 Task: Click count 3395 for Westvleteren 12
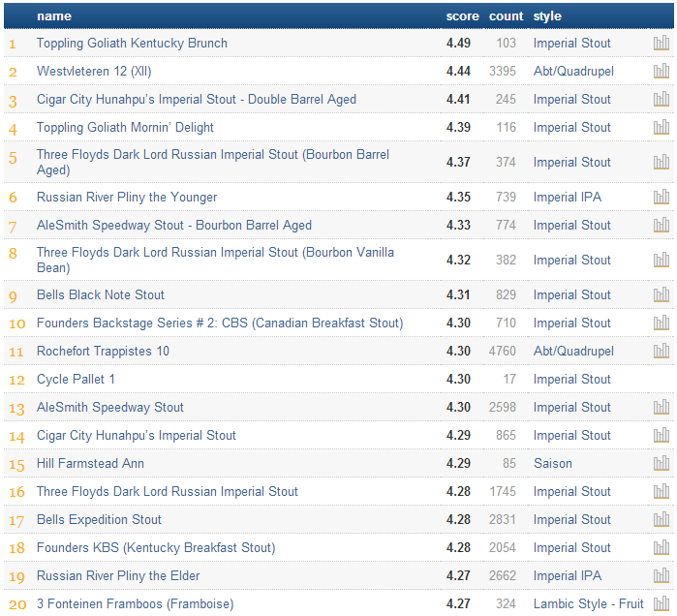click(x=503, y=72)
